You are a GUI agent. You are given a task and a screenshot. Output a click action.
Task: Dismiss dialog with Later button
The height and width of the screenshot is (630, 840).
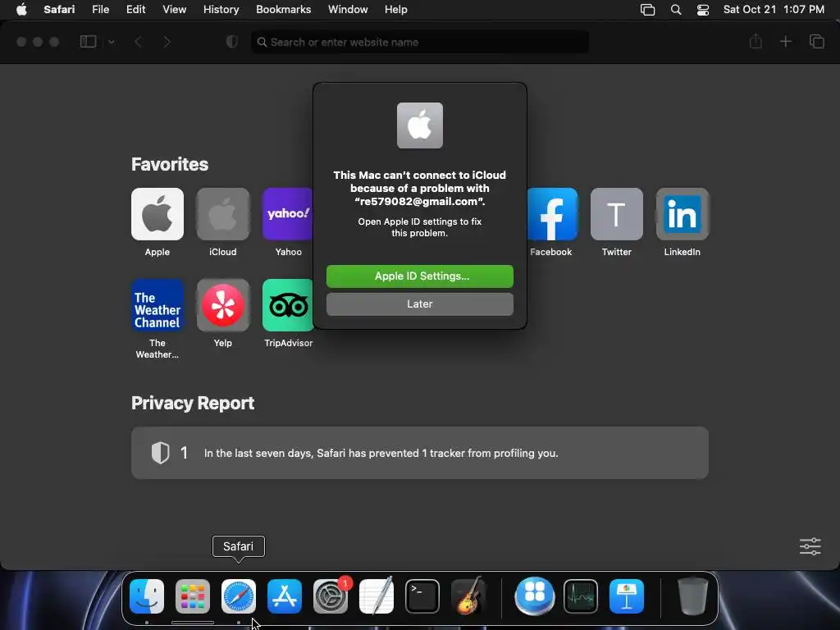(x=420, y=304)
